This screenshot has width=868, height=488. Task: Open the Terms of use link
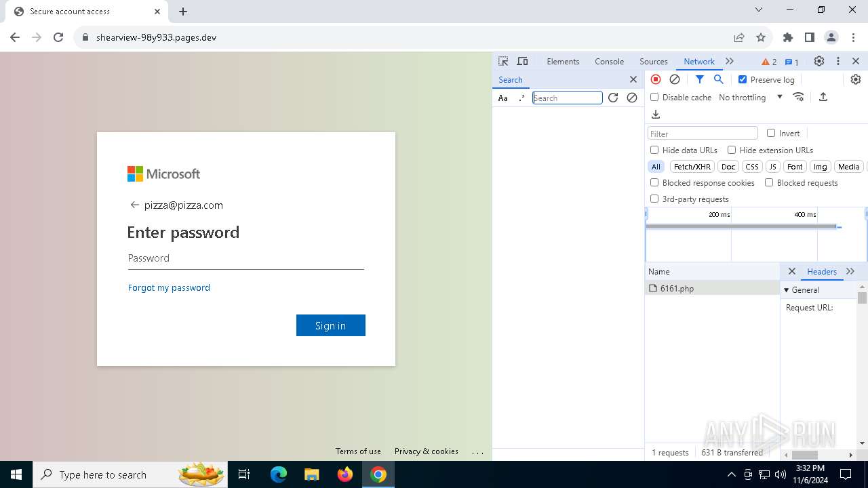pyautogui.click(x=358, y=451)
